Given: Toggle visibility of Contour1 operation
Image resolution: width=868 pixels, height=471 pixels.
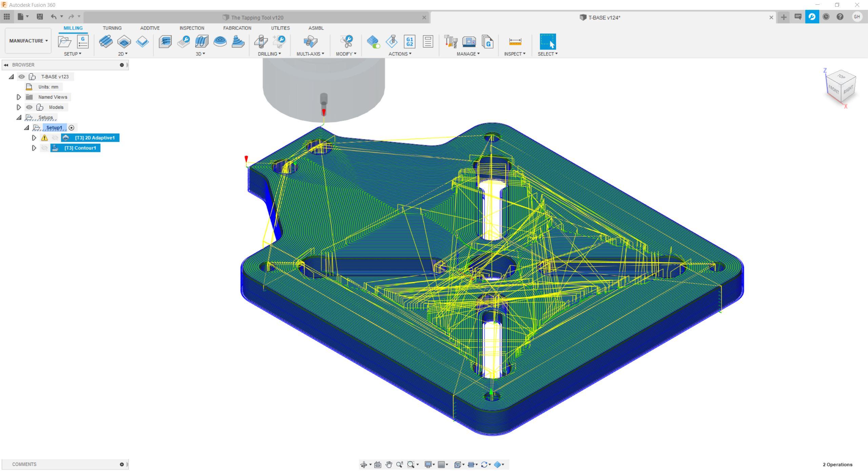Looking at the screenshot, I should pyautogui.click(x=44, y=148).
